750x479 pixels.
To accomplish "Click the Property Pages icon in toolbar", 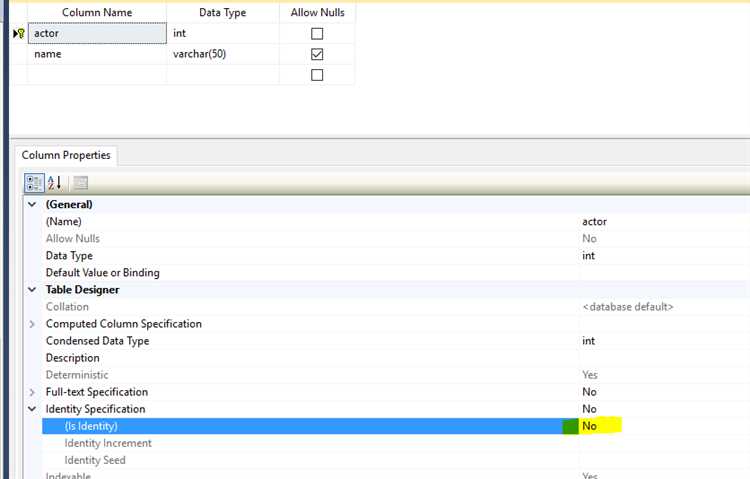I will coord(81,183).
